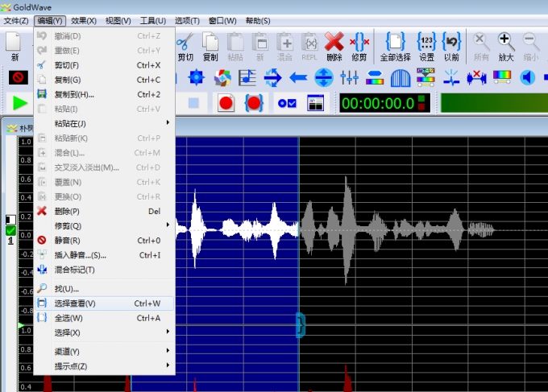Click the REPL replace toolbar icon
548x392 pixels.
[309, 47]
